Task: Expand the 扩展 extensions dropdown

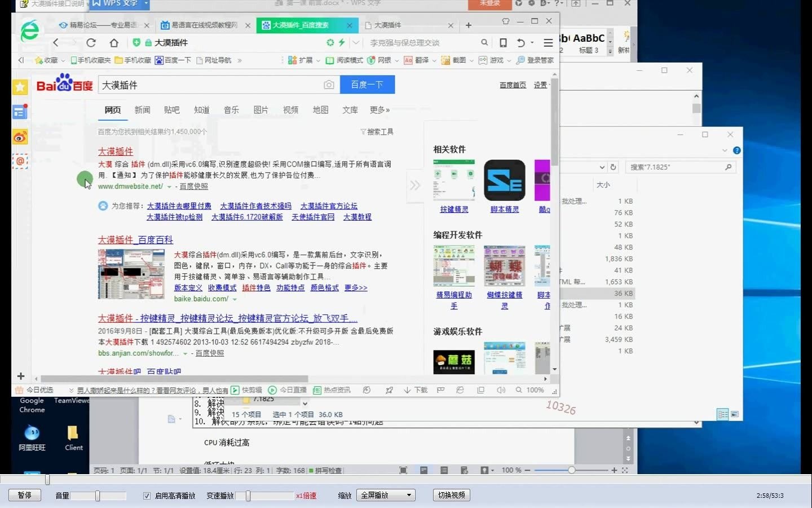Action: (x=318, y=60)
